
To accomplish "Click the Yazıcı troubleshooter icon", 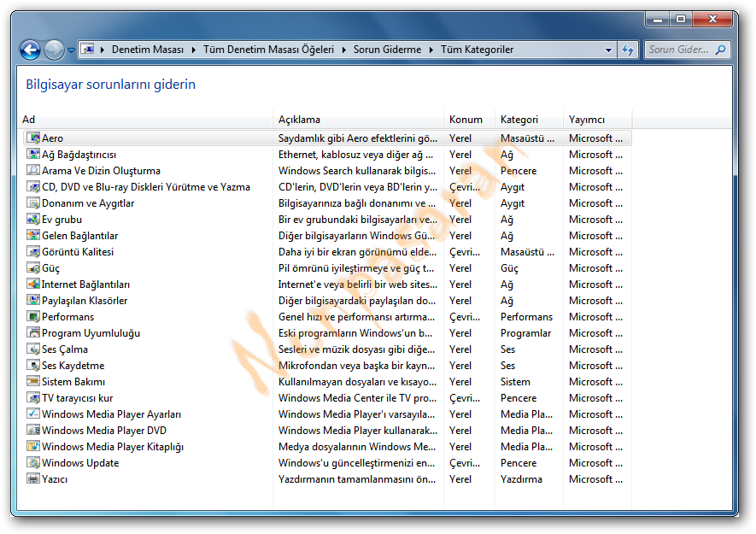I will click(32, 479).
